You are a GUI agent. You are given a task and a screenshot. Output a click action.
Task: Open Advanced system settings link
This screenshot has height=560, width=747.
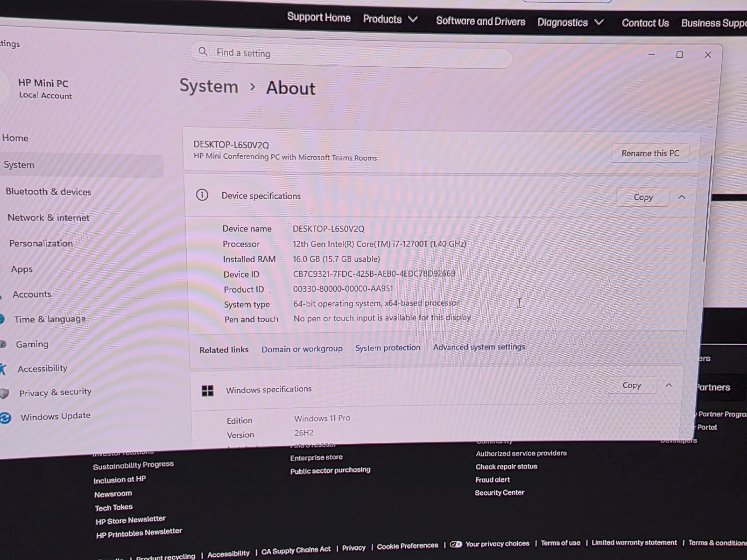(479, 347)
